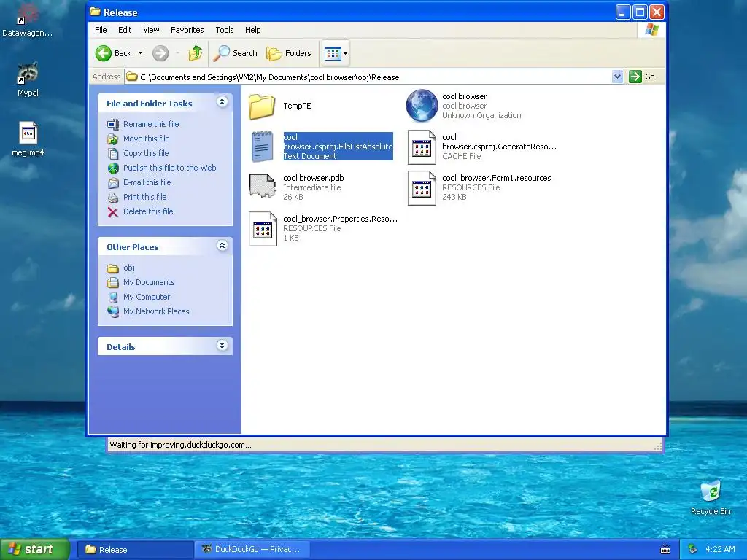
Task: Click the network tray icon near clock
Action: (693, 550)
